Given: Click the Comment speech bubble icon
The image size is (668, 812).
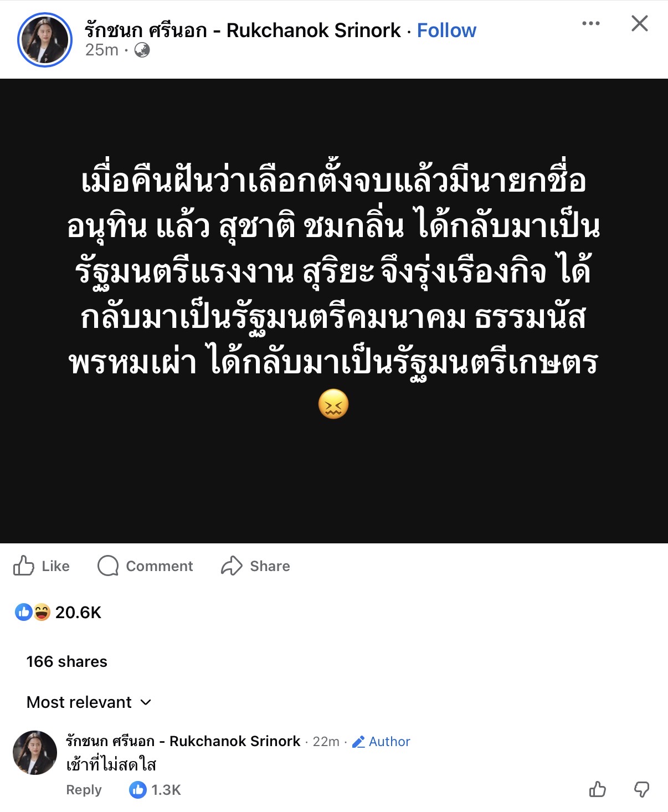Looking at the screenshot, I should [x=108, y=566].
